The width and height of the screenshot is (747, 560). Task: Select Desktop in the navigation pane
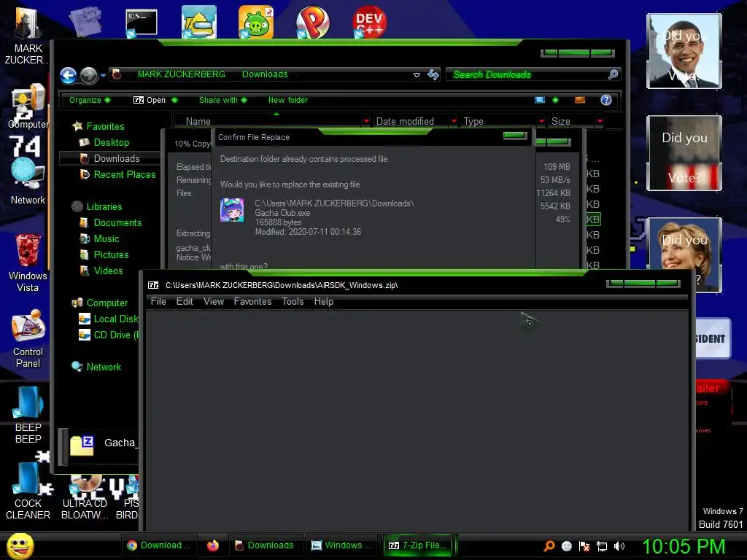[111, 142]
